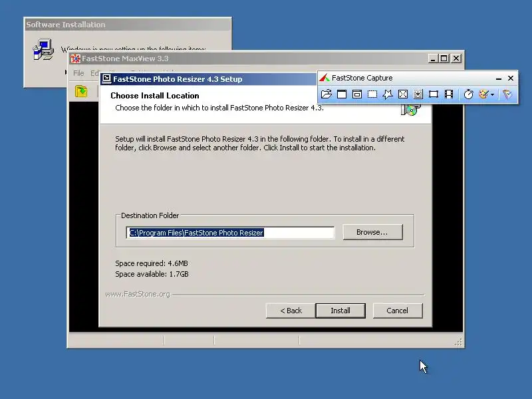Select Capture Full Screen tool
532x399 pixels.
tap(403, 94)
